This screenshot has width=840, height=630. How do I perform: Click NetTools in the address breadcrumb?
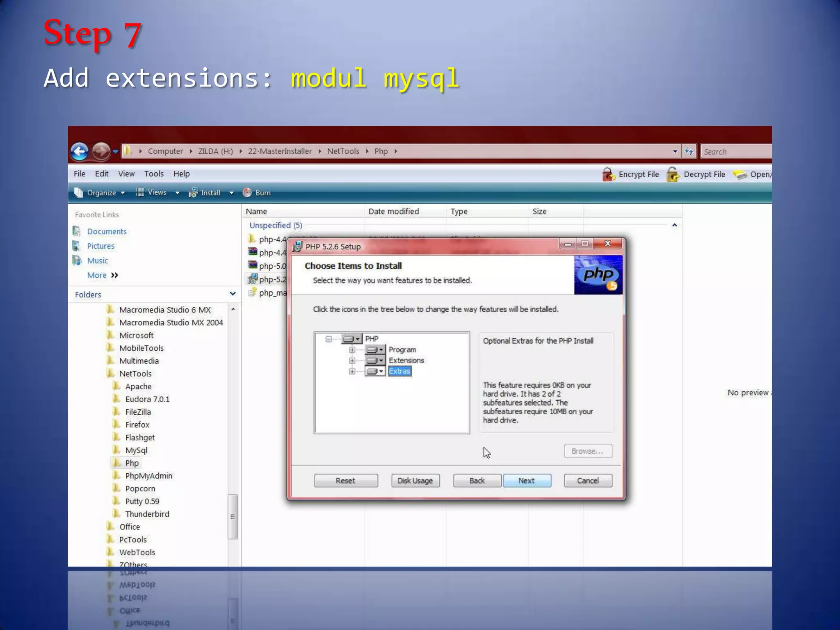point(343,151)
